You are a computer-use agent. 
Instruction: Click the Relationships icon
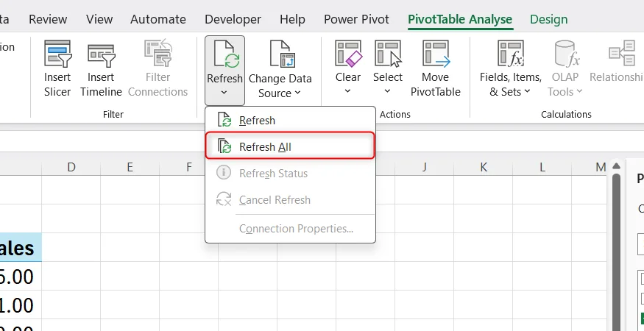tap(623, 54)
